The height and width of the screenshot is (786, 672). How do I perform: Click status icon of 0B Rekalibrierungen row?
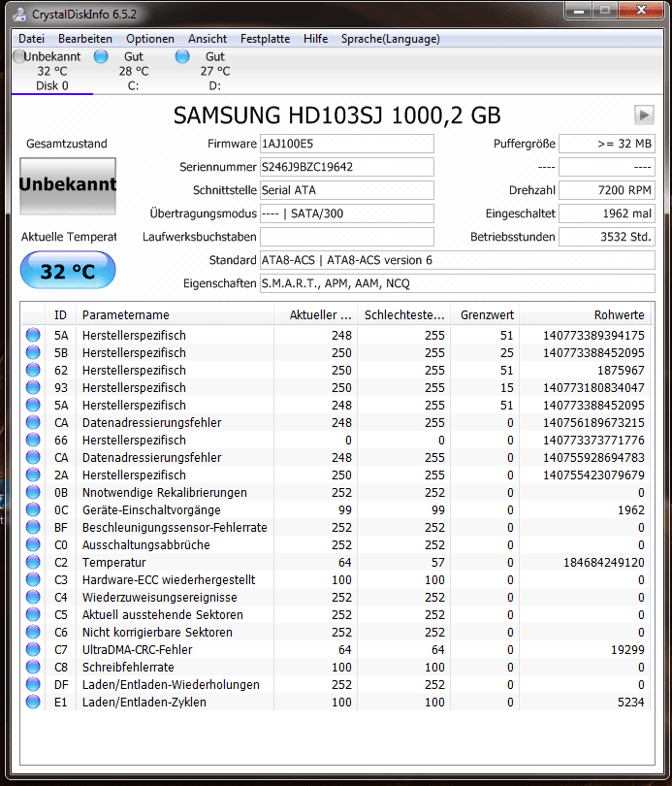(33, 492)
